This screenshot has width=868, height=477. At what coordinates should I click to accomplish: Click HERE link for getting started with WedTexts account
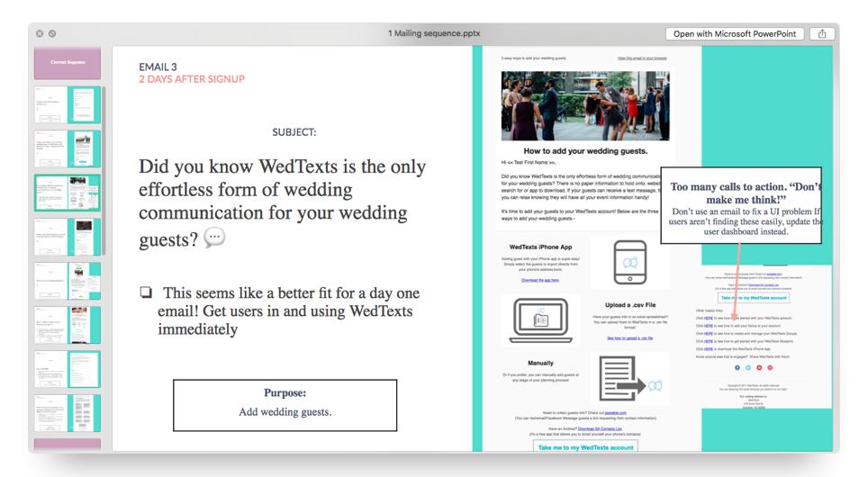[708, 319]
